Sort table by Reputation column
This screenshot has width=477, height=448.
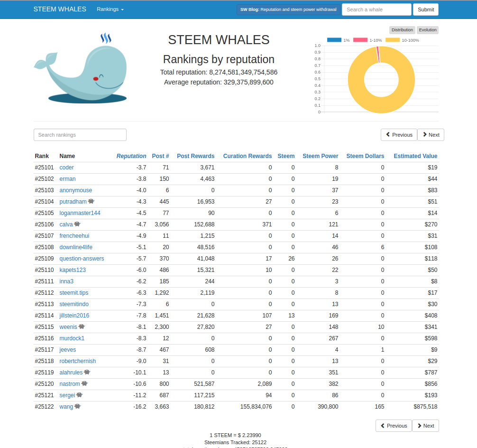[131, 156]
